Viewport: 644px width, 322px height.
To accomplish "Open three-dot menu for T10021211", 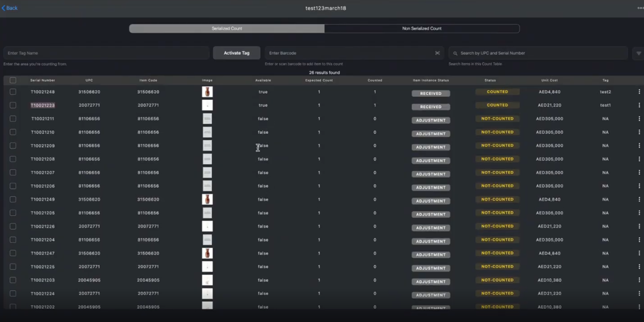I will coord(639,119).
